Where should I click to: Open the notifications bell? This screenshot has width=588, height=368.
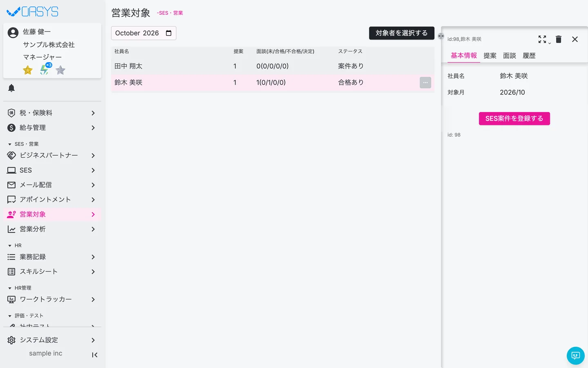[x=11, y=88]
